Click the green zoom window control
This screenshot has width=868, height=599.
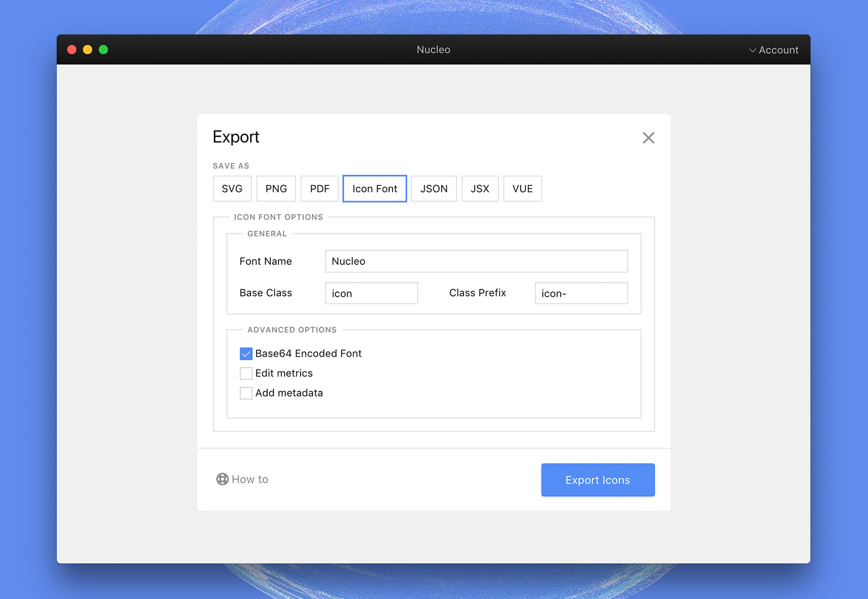pyautogui.click(x=103, y=50)
